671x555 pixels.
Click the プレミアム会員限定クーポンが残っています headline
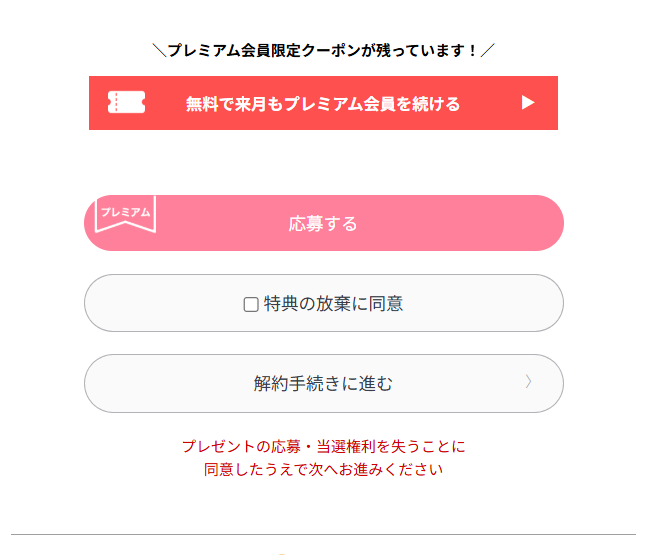[323, 50]
